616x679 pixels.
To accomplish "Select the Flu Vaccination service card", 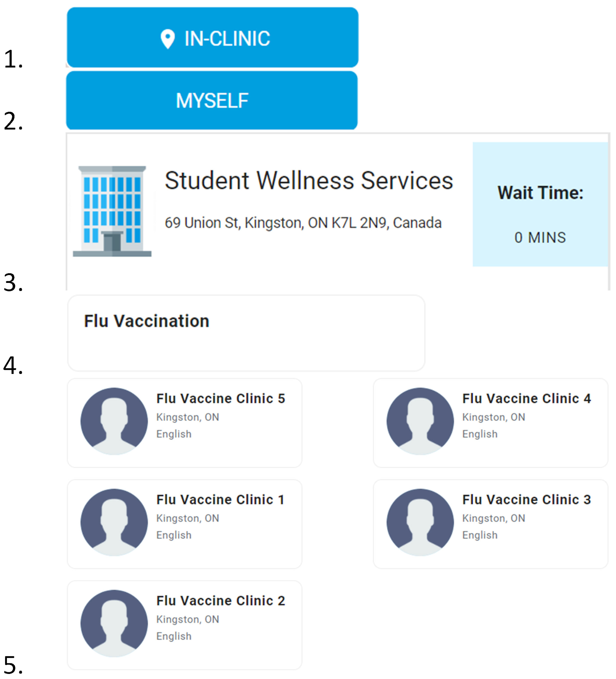I will point(246,332).
